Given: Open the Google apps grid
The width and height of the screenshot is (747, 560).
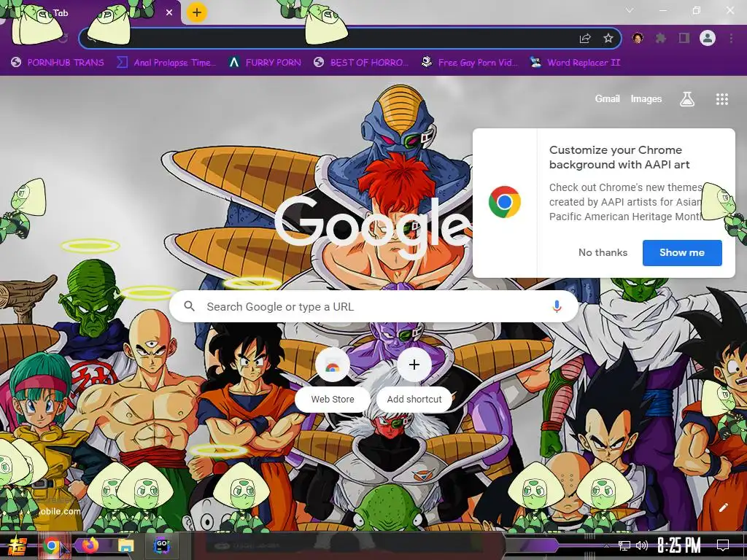Looking at the screenshot, I should tap(721, 99).
